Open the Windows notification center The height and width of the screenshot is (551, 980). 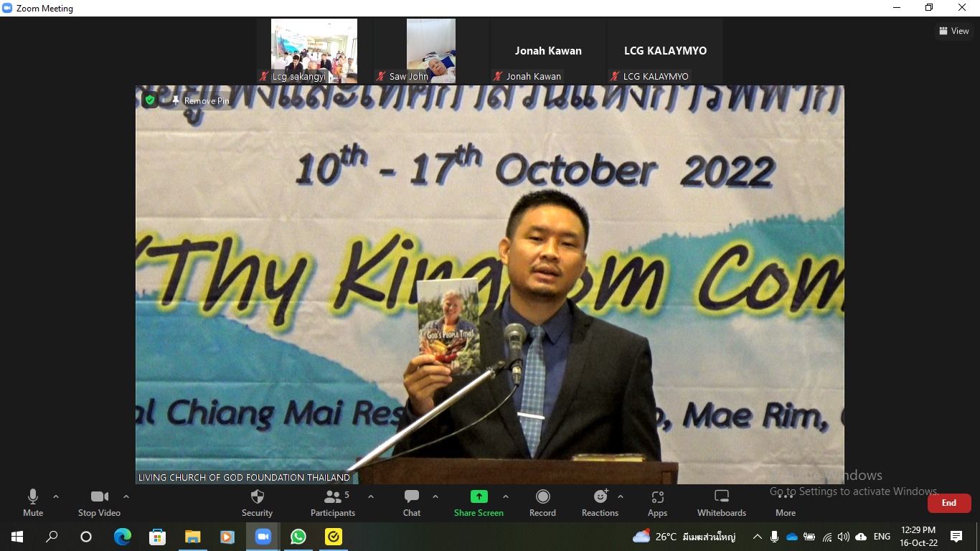(x=956, y=537)
